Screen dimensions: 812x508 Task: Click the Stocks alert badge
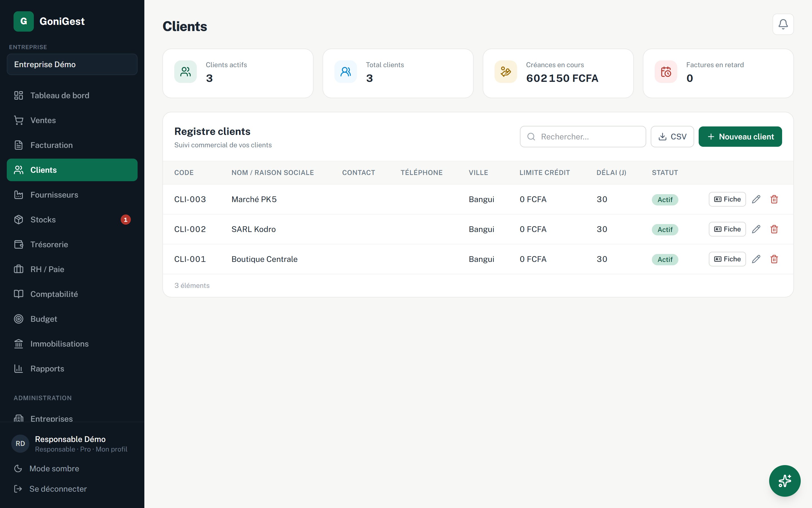[125, 220]
